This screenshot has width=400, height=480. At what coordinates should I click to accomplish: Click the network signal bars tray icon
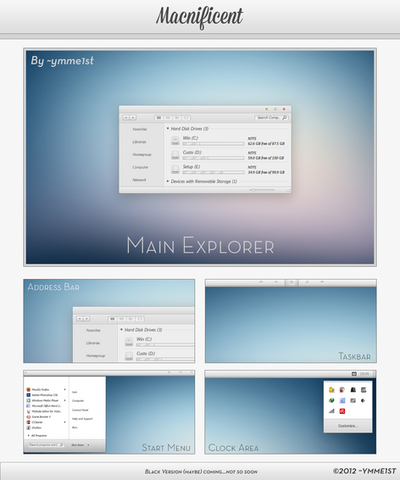[x=331, y=411]
